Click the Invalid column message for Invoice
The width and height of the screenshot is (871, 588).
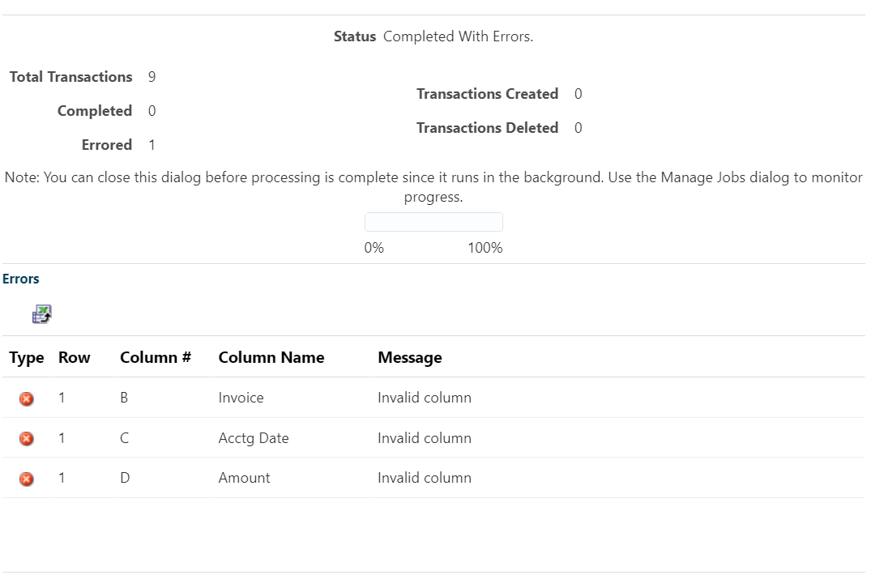(425, 398)
